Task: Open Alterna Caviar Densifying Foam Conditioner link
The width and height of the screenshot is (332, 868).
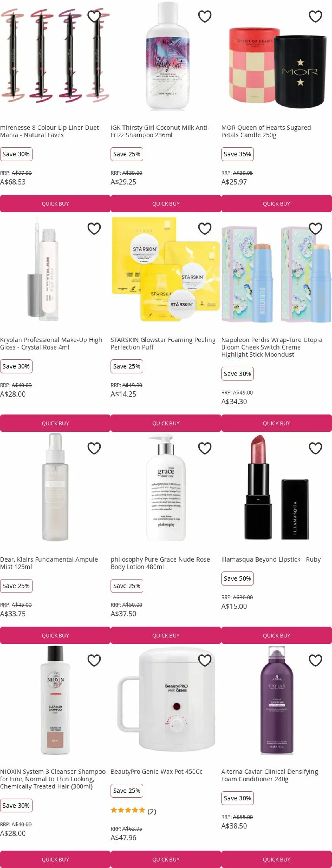Action: [269, 775]
